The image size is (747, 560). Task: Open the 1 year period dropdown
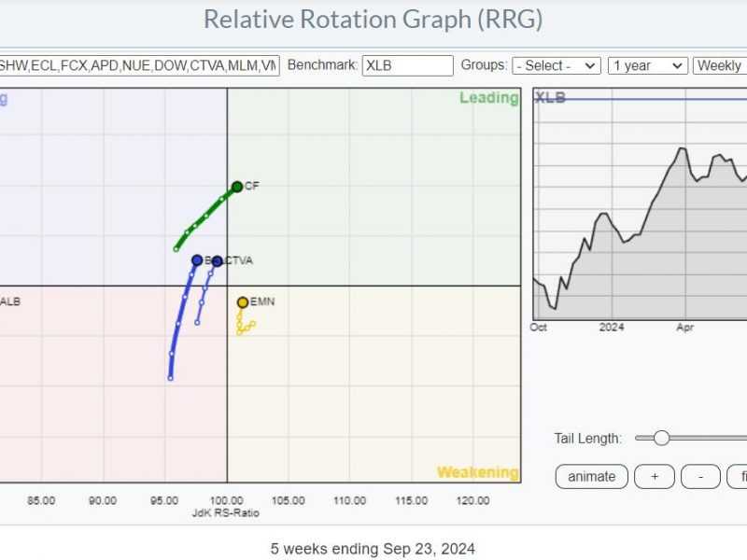[x=647, y=65]
